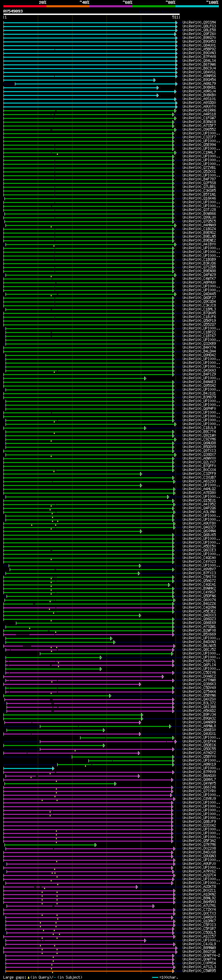The image size is (222, 980).
Task: Open hit UniRef100_C4QXM4
Action: (199, 608)
